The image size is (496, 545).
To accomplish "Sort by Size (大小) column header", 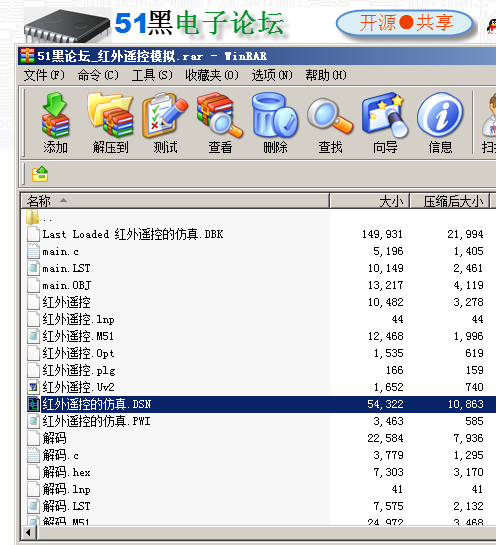I will click(369, 201).
